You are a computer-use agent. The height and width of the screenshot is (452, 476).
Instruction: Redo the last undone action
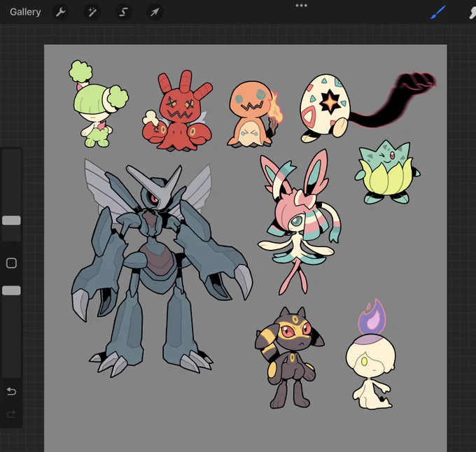point(11,414)
